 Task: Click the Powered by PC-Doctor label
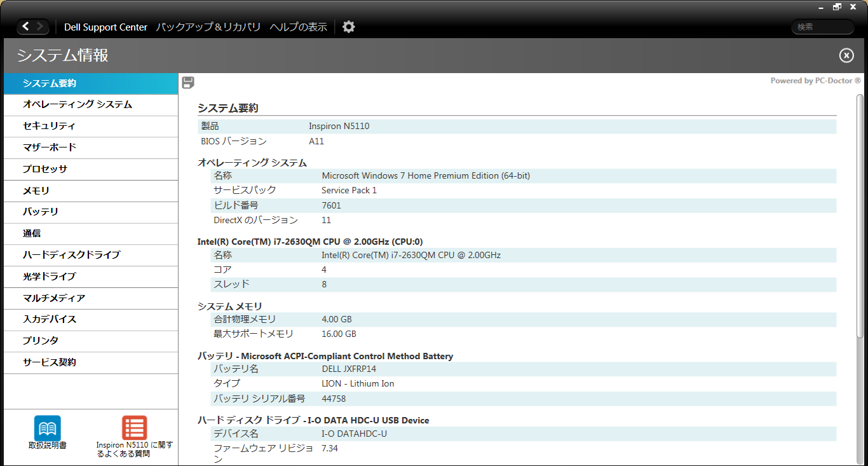[x=815, y=81]
